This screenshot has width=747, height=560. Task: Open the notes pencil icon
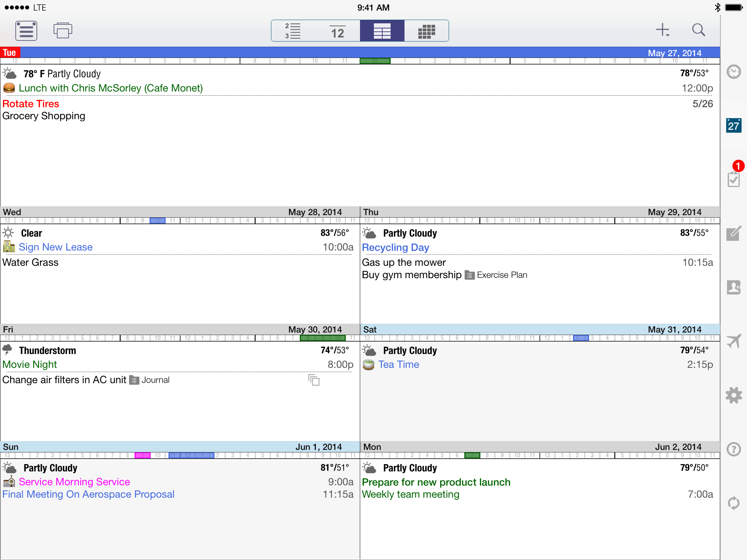[734, 234]
